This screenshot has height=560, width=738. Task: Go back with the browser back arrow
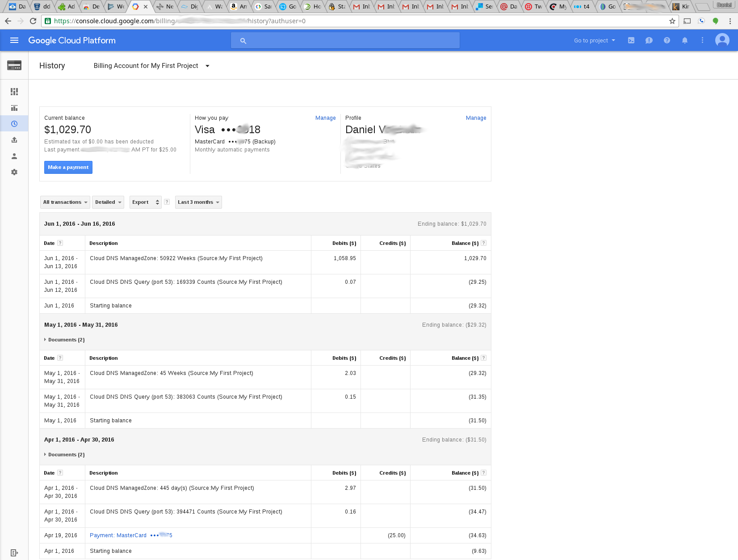click(8, 21)
